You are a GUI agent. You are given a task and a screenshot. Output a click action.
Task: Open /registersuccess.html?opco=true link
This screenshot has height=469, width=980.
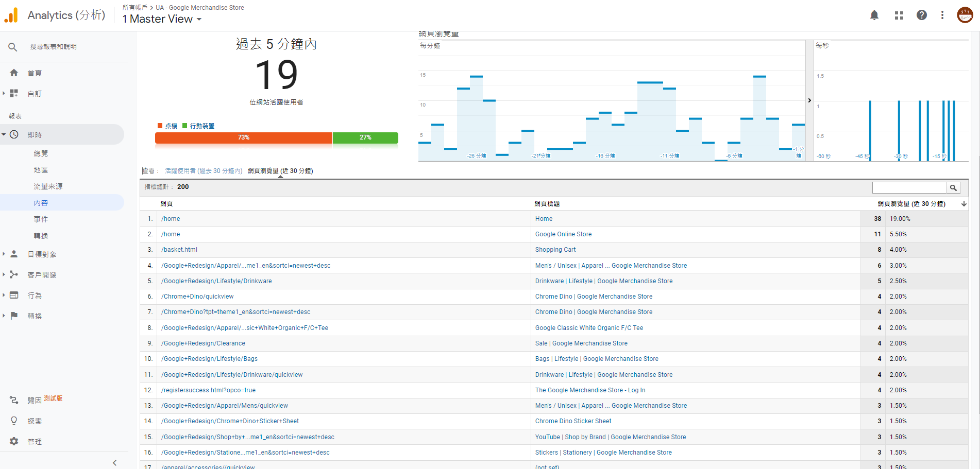pos(208,390)
